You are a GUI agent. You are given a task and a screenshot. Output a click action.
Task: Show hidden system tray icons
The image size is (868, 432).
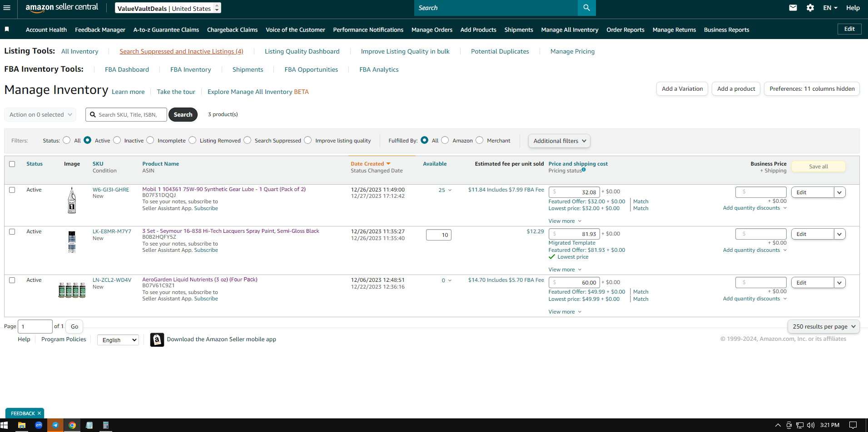pyautogui.click(x=778, y=425)
